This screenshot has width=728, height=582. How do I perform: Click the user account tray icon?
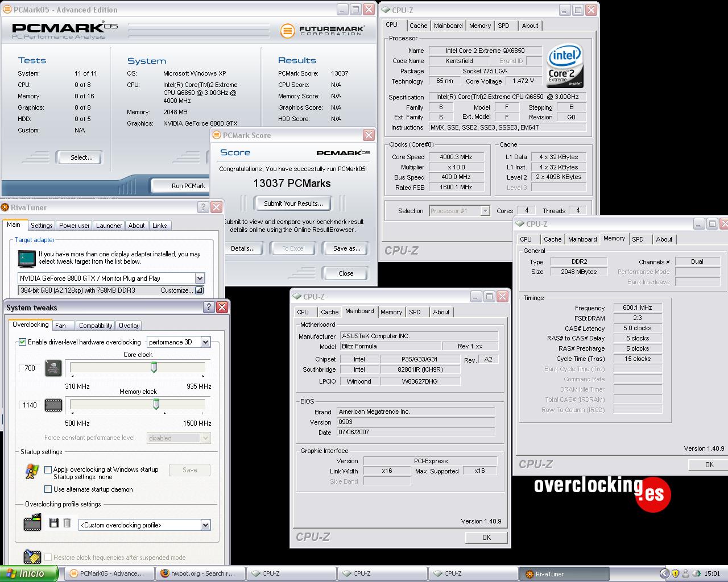(686, 573)
